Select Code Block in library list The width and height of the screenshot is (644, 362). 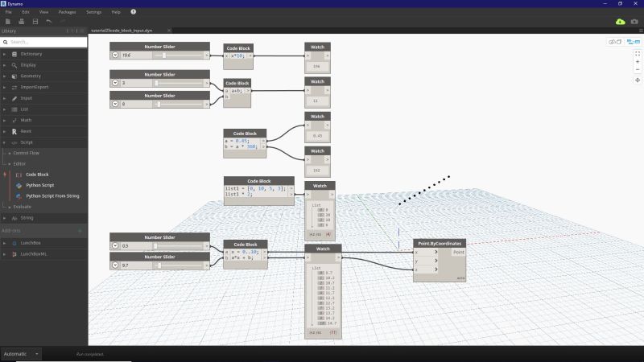pos(37,175)
